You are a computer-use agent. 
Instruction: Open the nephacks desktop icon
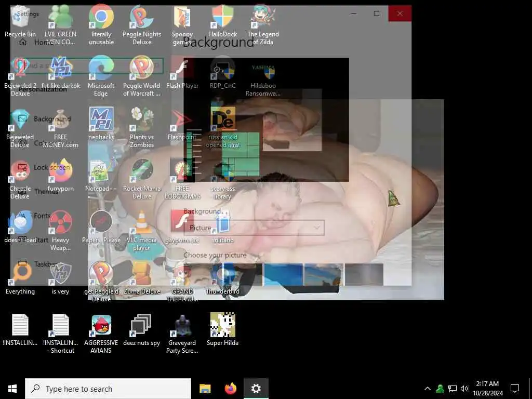coord(101,124)
